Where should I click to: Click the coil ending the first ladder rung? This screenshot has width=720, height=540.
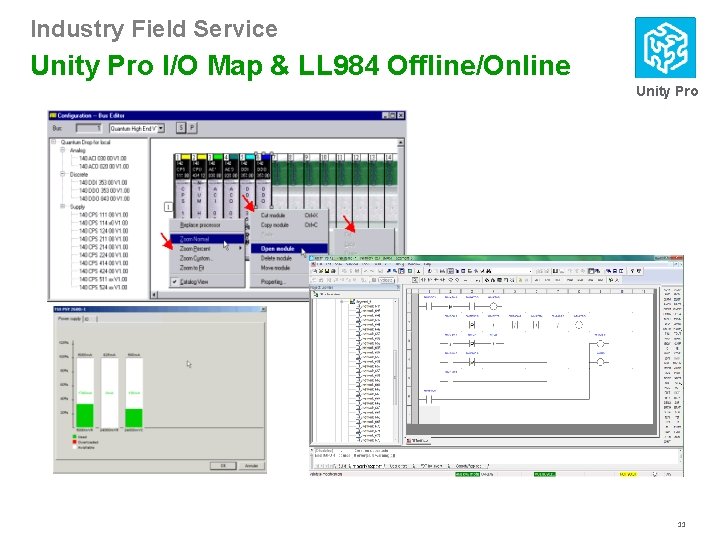point(493,306)
